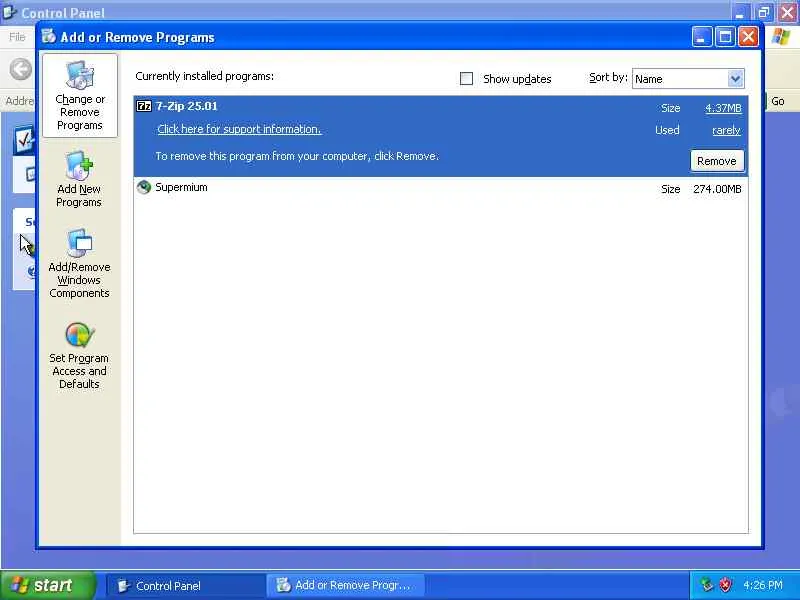The image size is (800, 600).
Task: Click the 4.37MB size link
Action: click(723, 108)
